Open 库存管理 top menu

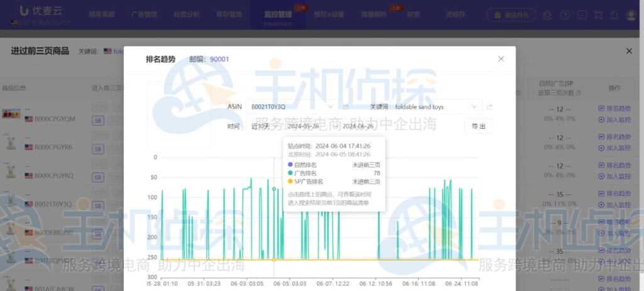(229, 14)
